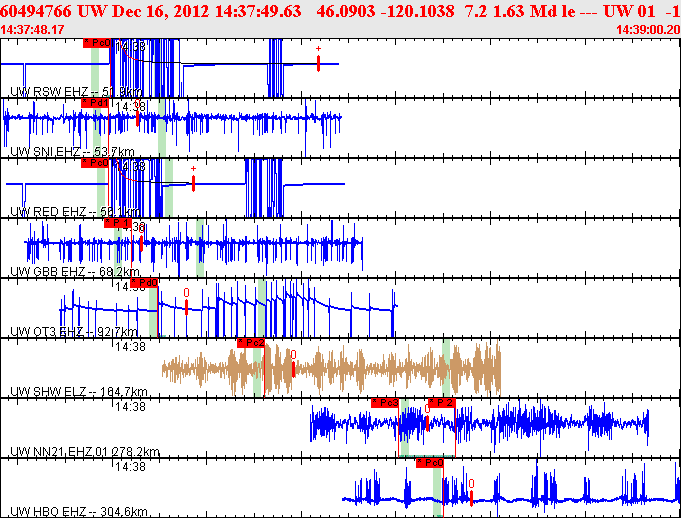Click station label UW NN21 EHZ 01 278.2km
Screen dimensions: 681x518
click(85, 452)
